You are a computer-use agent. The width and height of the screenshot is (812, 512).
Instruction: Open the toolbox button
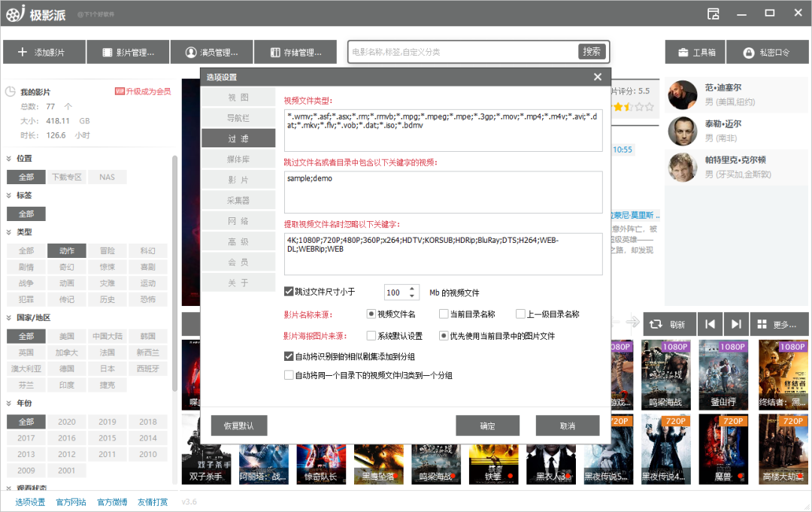[695, 53]
